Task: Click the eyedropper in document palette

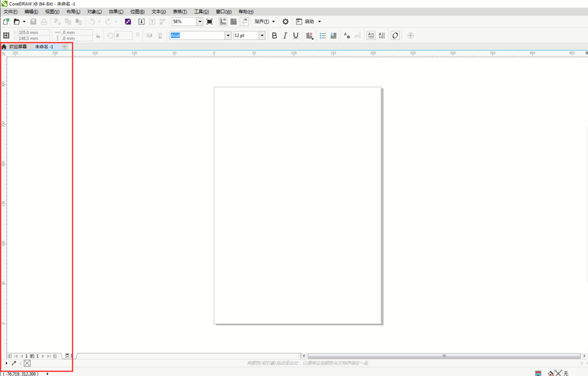Action: point(14,363)
